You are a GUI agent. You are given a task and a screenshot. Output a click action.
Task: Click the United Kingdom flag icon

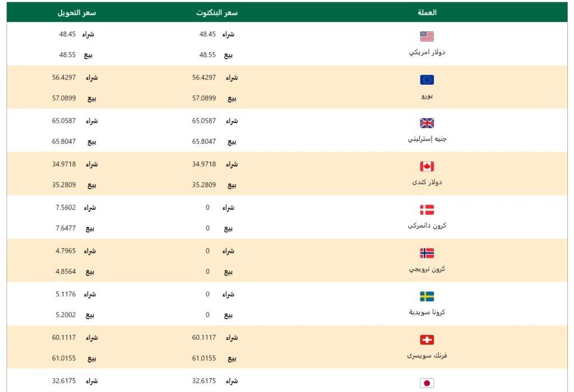[427, 123]
